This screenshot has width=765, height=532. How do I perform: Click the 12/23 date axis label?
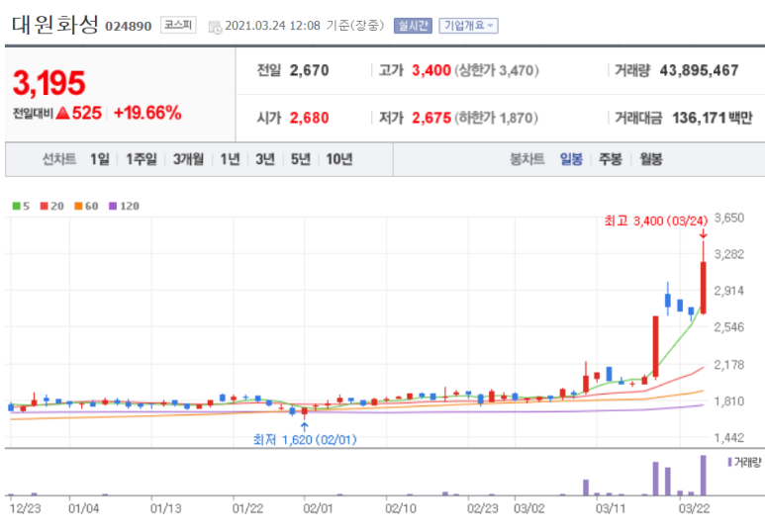[26, 508]
